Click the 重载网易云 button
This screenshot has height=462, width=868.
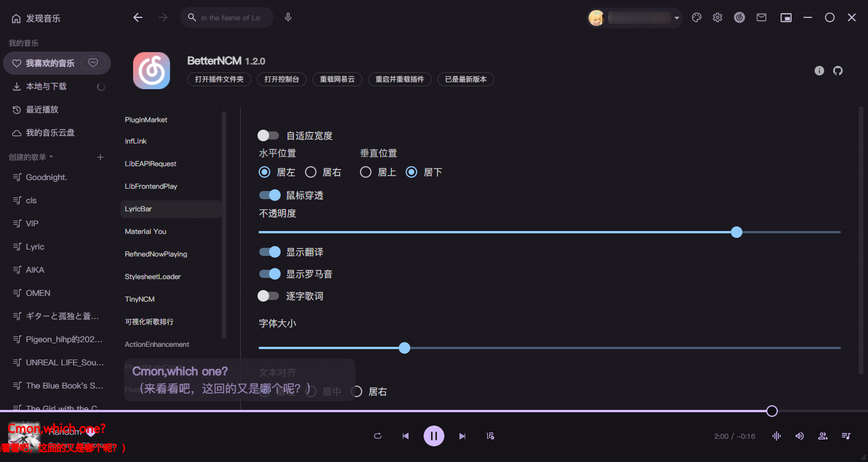[x=337, y=79]
